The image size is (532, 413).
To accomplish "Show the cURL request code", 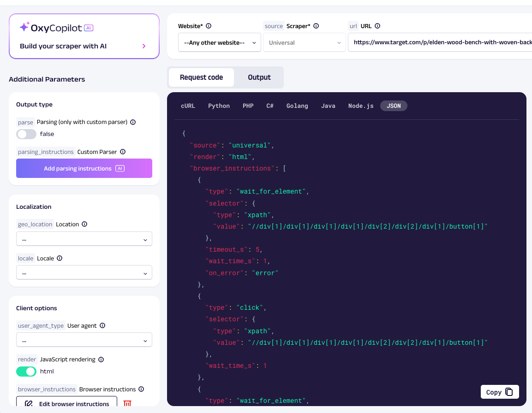I will click(x=188, y=106).
